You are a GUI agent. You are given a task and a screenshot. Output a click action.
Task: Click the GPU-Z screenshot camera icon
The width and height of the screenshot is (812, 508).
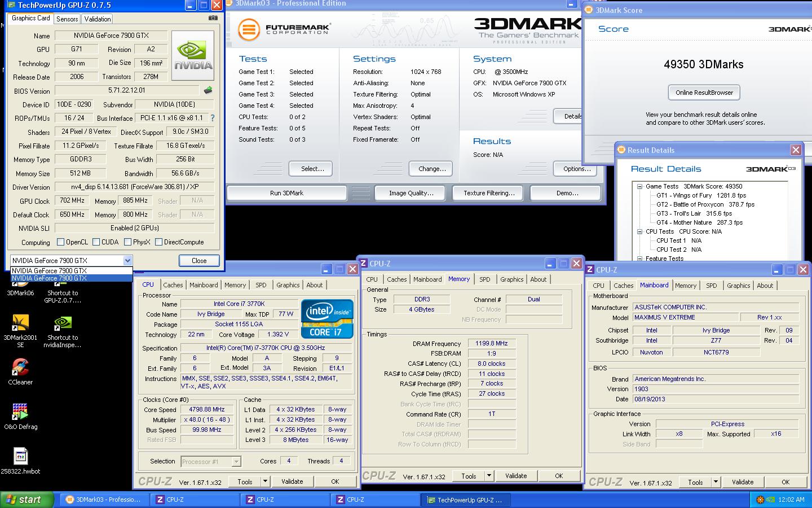tap(213, 18)
